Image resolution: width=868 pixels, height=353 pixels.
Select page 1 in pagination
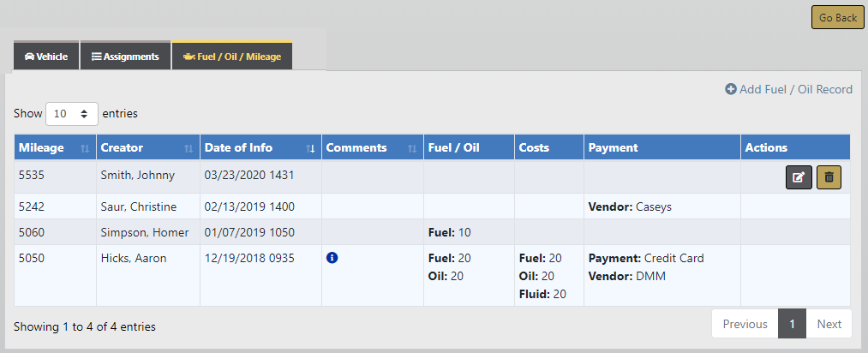pos(792,325)
